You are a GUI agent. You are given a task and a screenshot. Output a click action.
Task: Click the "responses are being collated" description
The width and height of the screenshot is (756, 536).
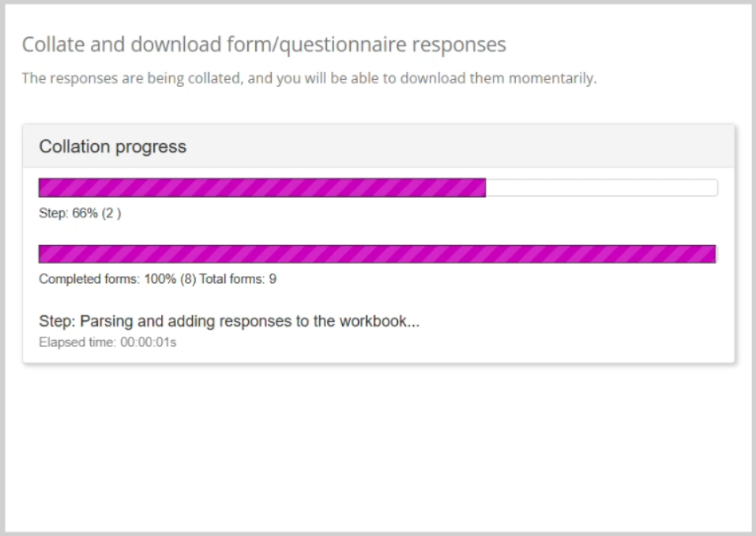point(309,79)
